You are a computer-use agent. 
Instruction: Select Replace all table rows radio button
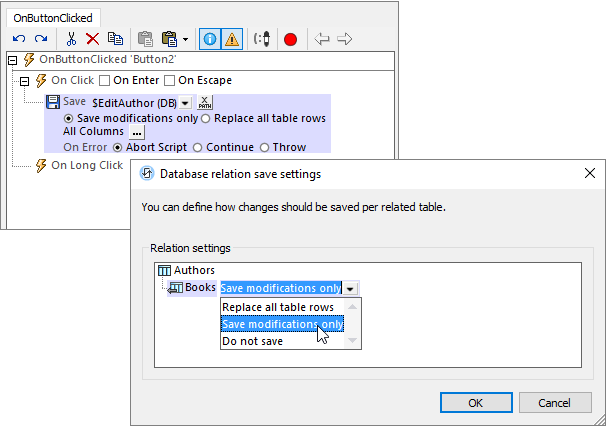pos(206,118)
